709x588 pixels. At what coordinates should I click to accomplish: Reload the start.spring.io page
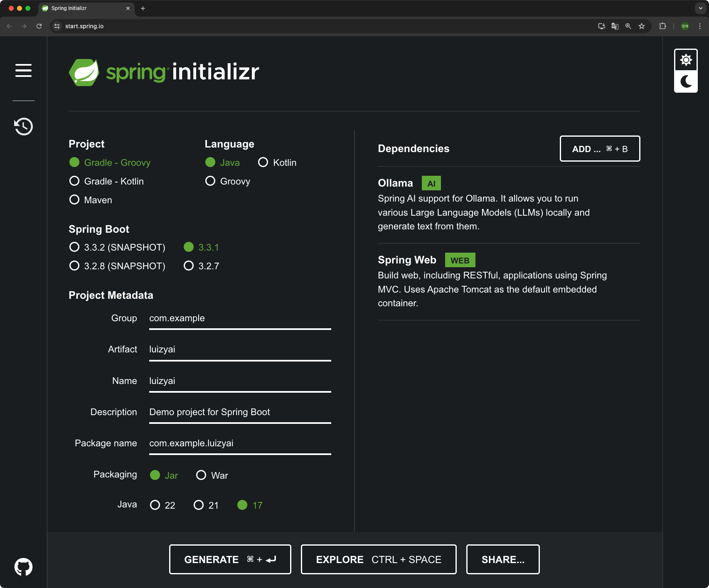pos(39,26)
